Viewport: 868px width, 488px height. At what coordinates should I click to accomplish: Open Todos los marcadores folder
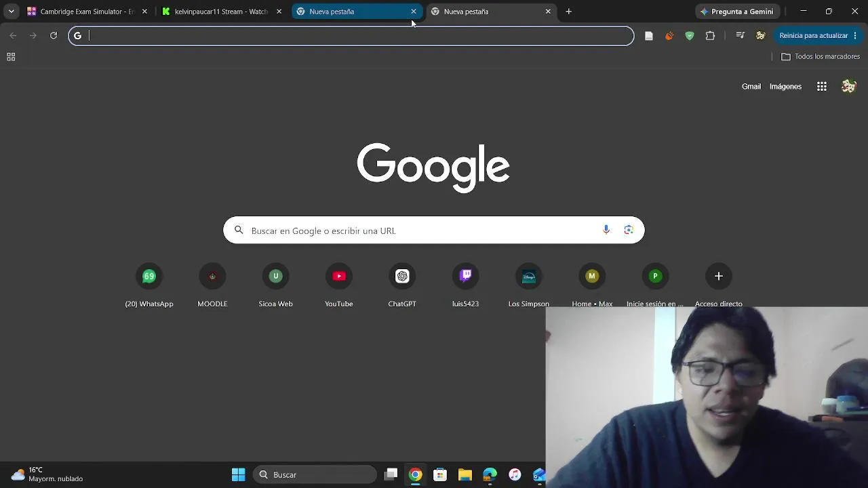click(821, 57)
